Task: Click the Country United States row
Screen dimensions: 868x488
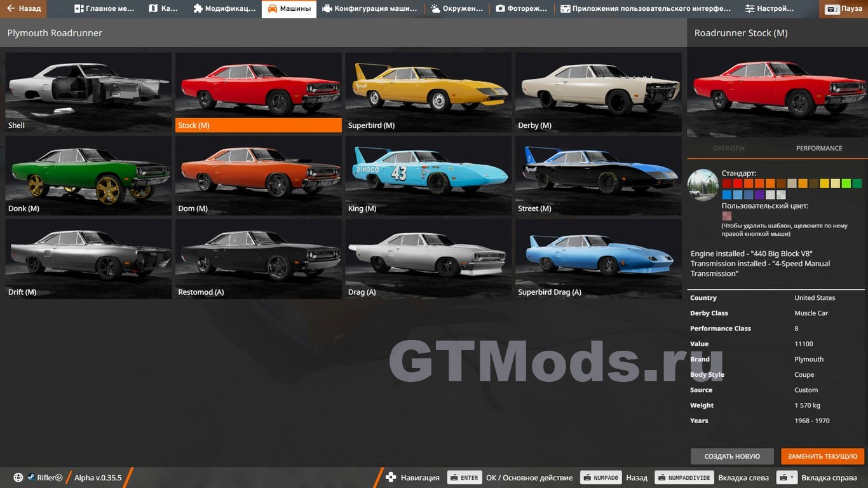Action: click(777, 298)
